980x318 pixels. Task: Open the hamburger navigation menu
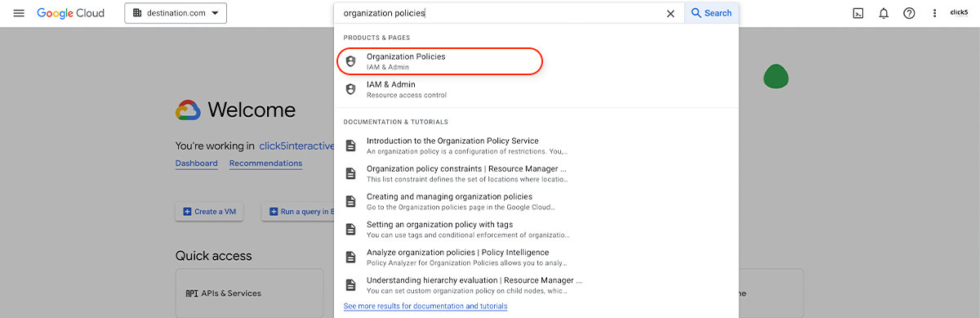tap(19, 13)
